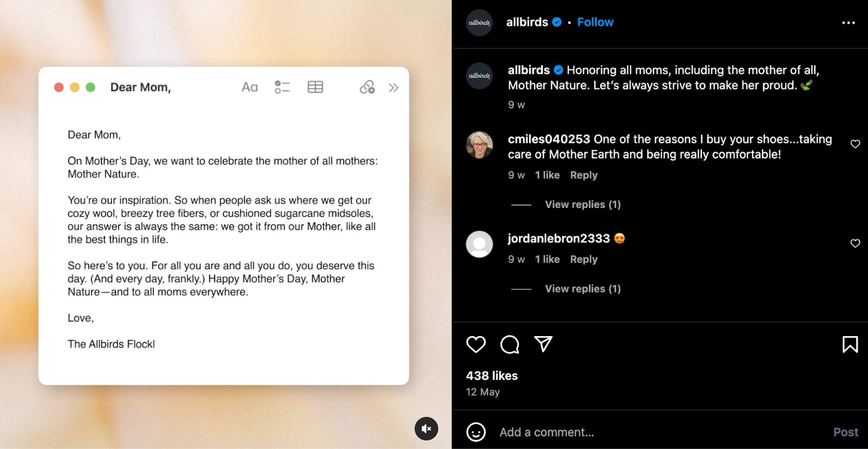This screenshot has width=868, height=449.
Task: Unmute the video using the speaker icon
Action: [x=426, y=428]
